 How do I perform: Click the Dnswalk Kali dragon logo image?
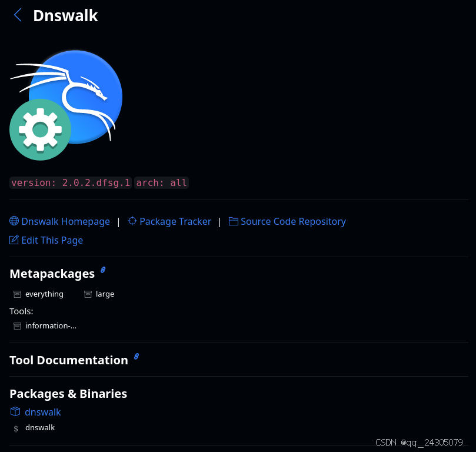(x=66, y=105)
